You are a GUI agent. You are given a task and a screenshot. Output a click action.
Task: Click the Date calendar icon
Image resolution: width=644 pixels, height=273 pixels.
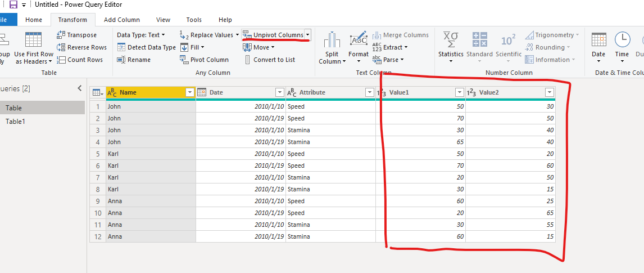click(x=598, y=40)
